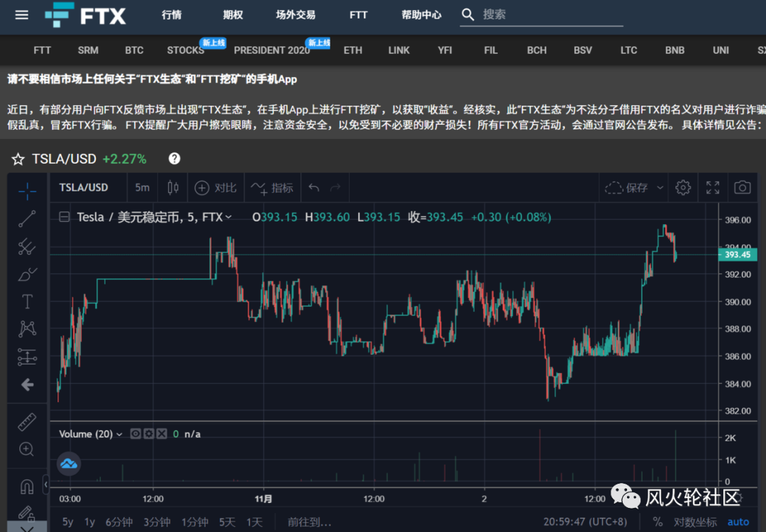
Task: Select the pattern drawing tool
Action: [28, 328]
